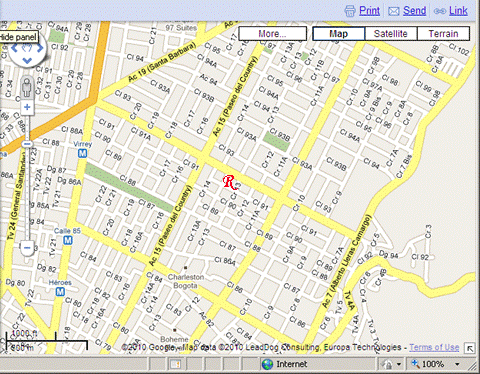Screen dimensions: 480x374
Task: Click the zoom slider handle
Action: (x=27, y=144)
